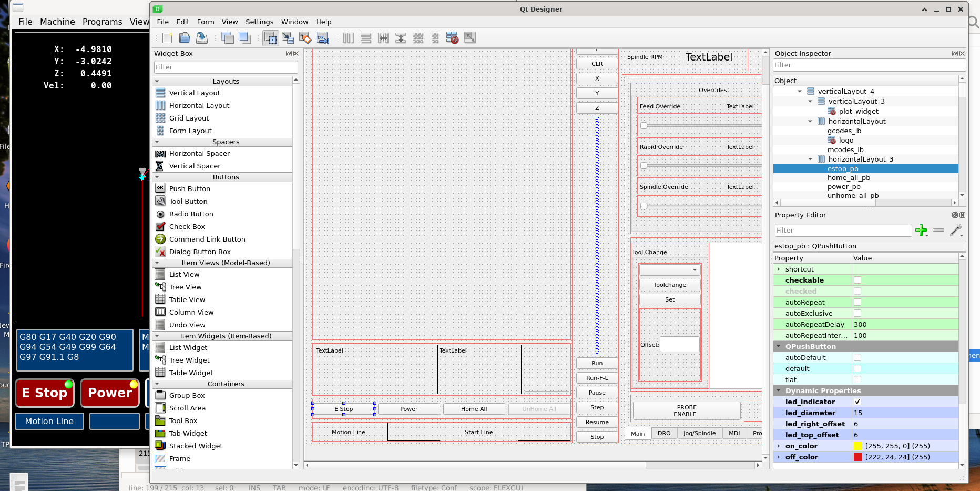The image size is (980, 491).
Task: Open the Tool Change combo box
Action: (x=670, y=270)
